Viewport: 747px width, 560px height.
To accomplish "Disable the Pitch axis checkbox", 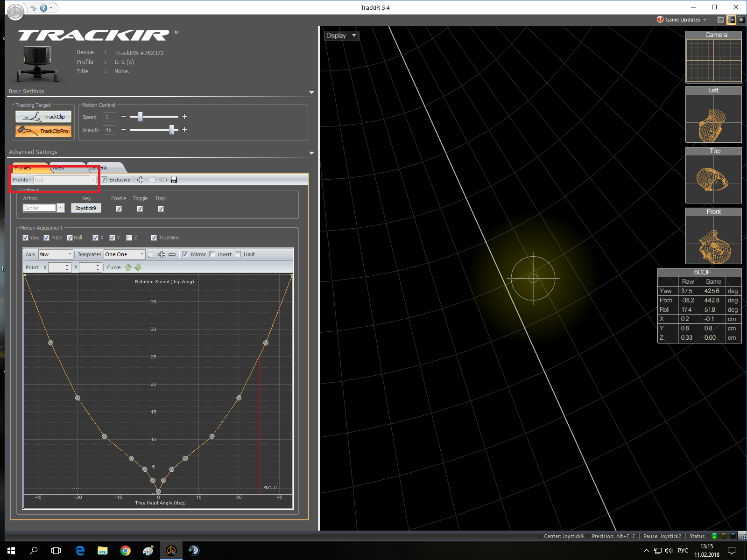I will coord(47,238).
